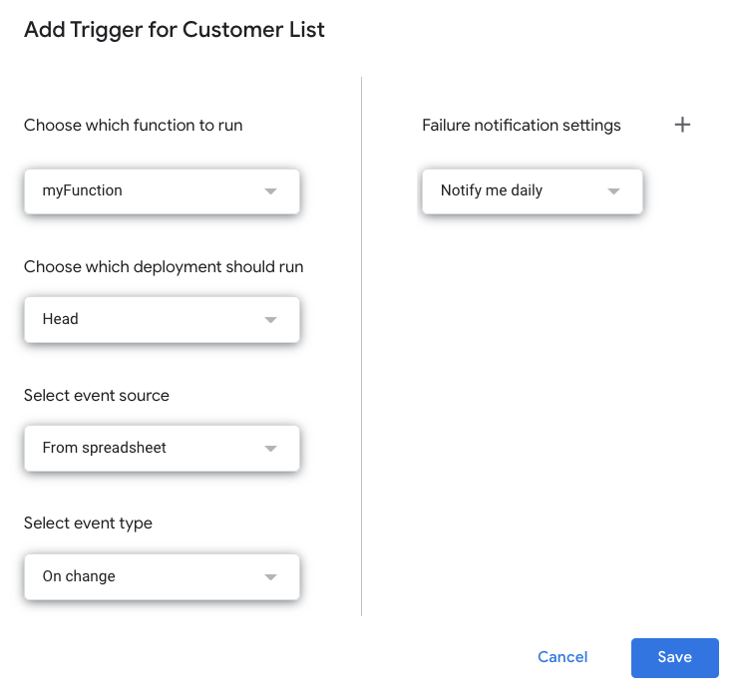Click the Choose which function to run label
Viewport: 743px width, 700px height.
[134, 126]
